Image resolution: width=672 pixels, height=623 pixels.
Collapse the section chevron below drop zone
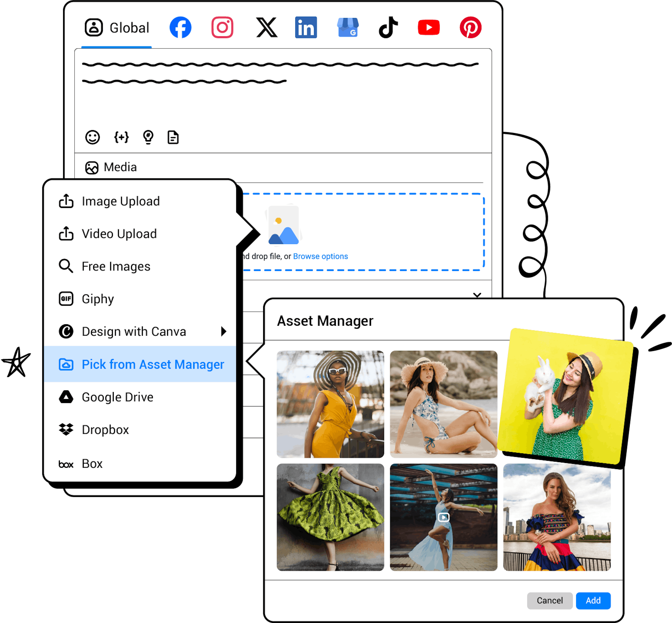[x=477, y=295]
